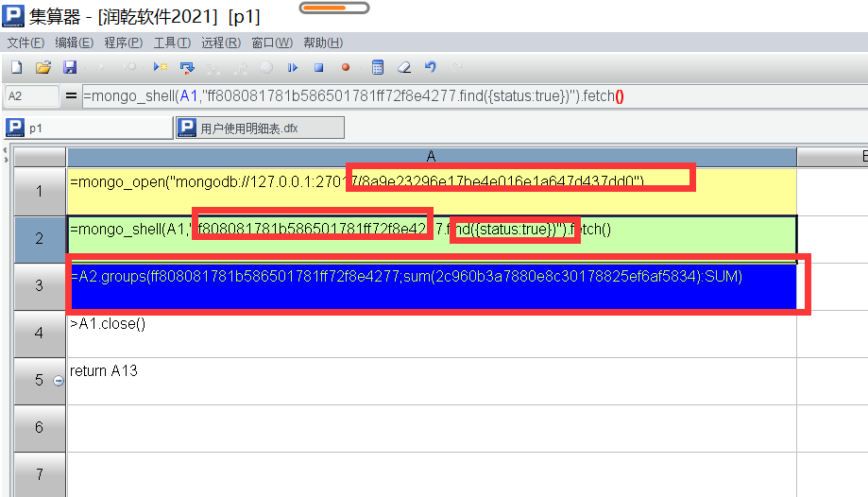The image size is (868, 497).
Task: Select empty cell A7
Action: pyautogui.click(x=432, y=474)
